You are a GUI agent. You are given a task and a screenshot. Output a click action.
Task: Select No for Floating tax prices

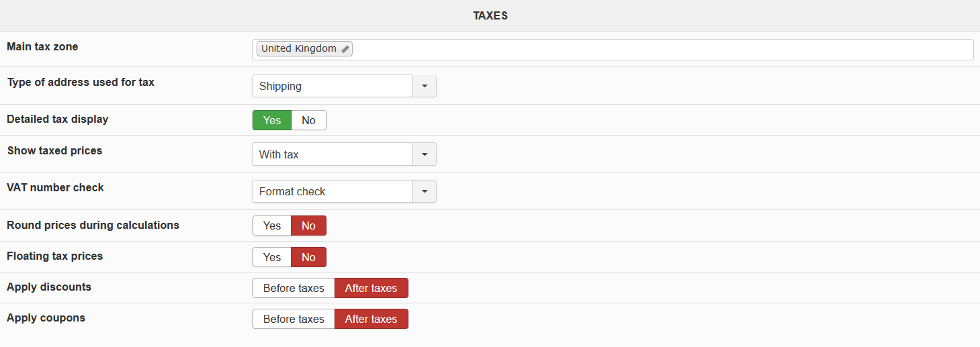[308, 257]
